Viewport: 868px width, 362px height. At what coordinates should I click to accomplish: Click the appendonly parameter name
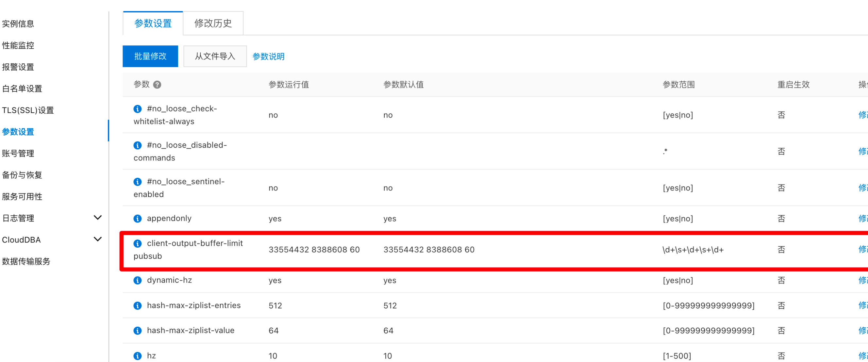(169, 219)
